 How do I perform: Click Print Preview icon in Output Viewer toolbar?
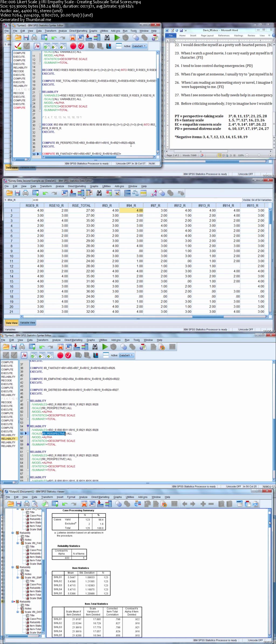pyautogui.click(x=35, y=504)
